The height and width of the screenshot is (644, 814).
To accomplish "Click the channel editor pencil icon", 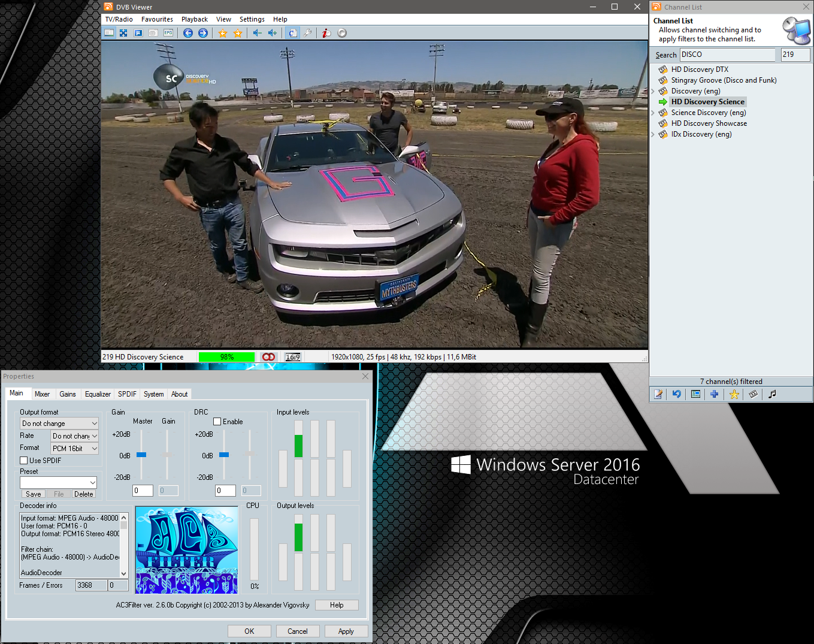I will tap(658, 394).
